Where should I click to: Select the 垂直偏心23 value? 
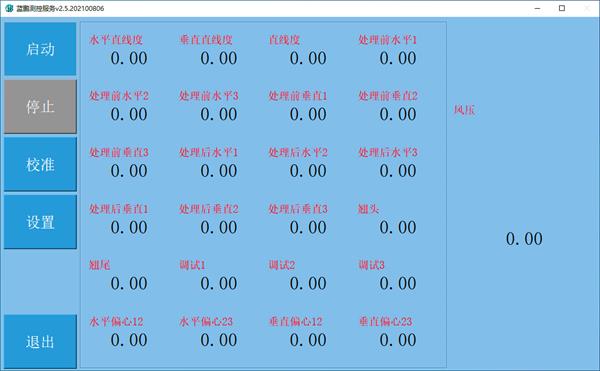[398, 340]
